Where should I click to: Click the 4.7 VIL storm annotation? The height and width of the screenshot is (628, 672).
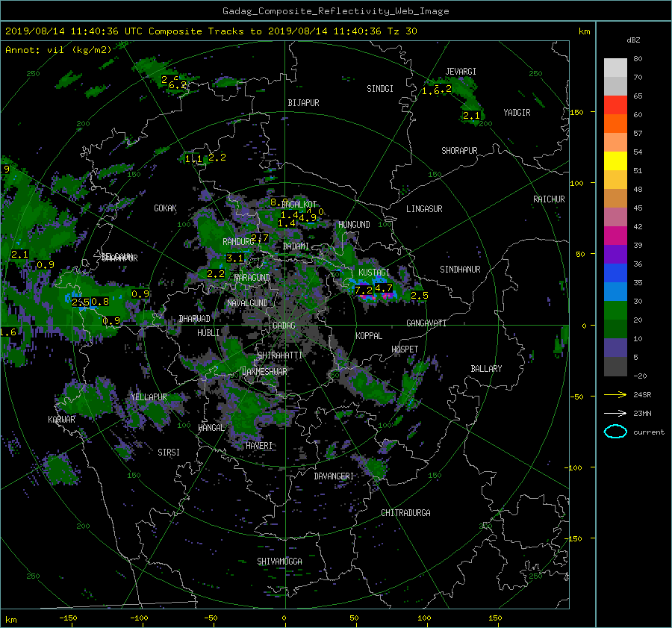pyautogui.click(x=384, y=288)
